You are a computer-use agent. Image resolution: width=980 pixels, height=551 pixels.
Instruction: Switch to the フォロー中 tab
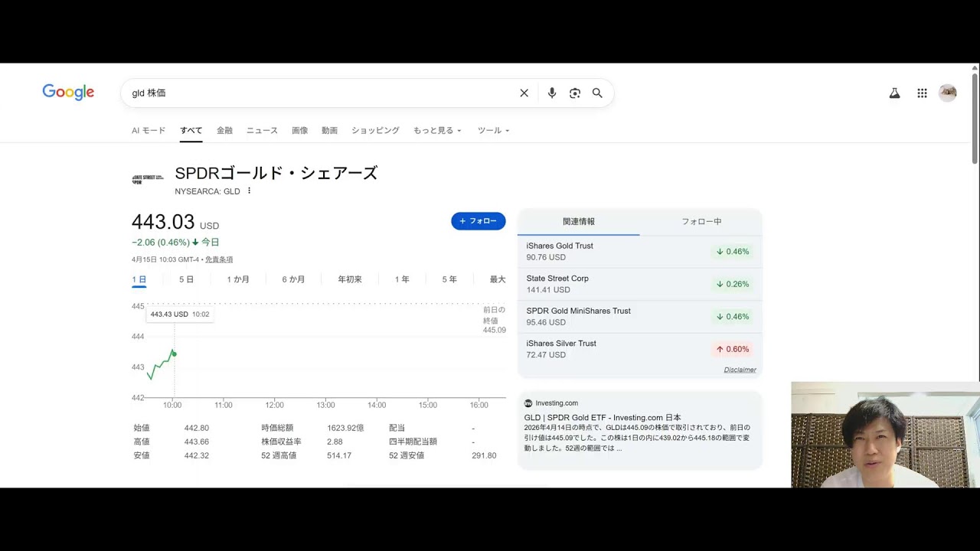(701, 221)
